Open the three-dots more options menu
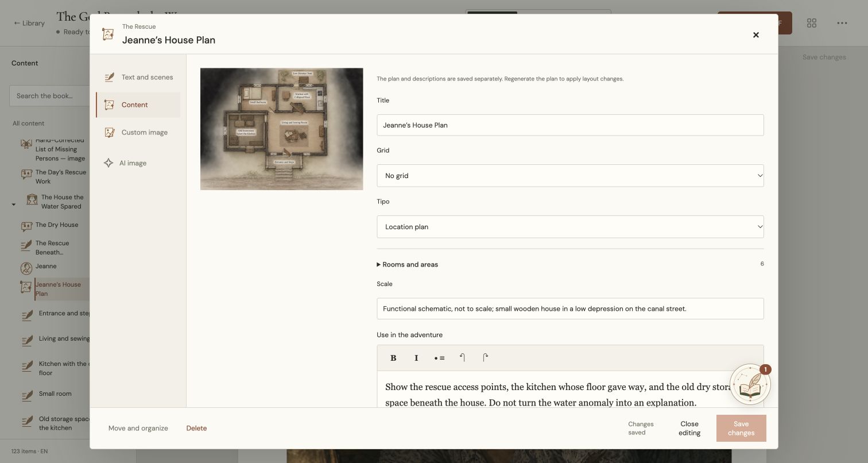 click(842, 23)
